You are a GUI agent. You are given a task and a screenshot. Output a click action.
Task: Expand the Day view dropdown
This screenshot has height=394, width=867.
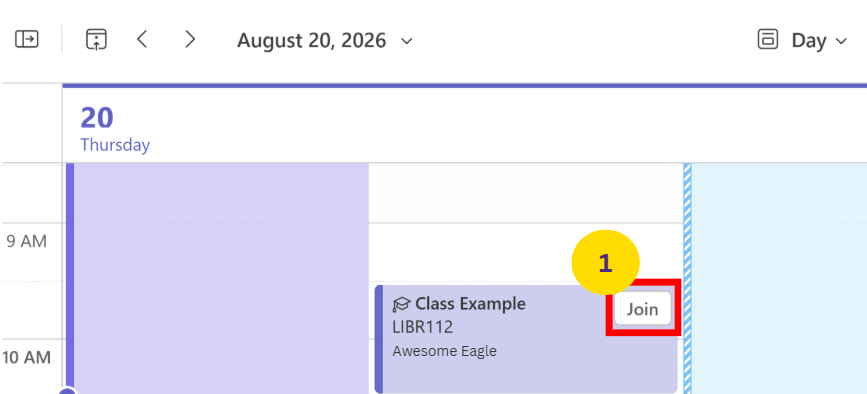[x=819, y=40]
